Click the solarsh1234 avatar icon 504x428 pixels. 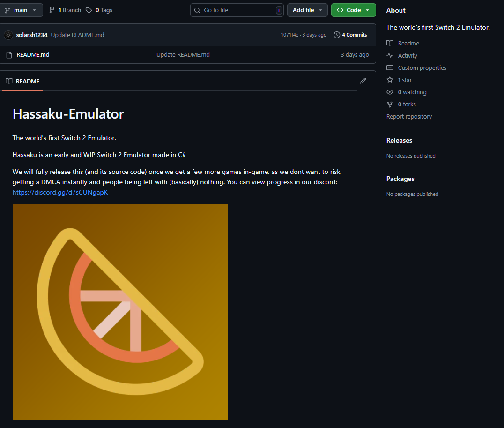tap(8, 35)
